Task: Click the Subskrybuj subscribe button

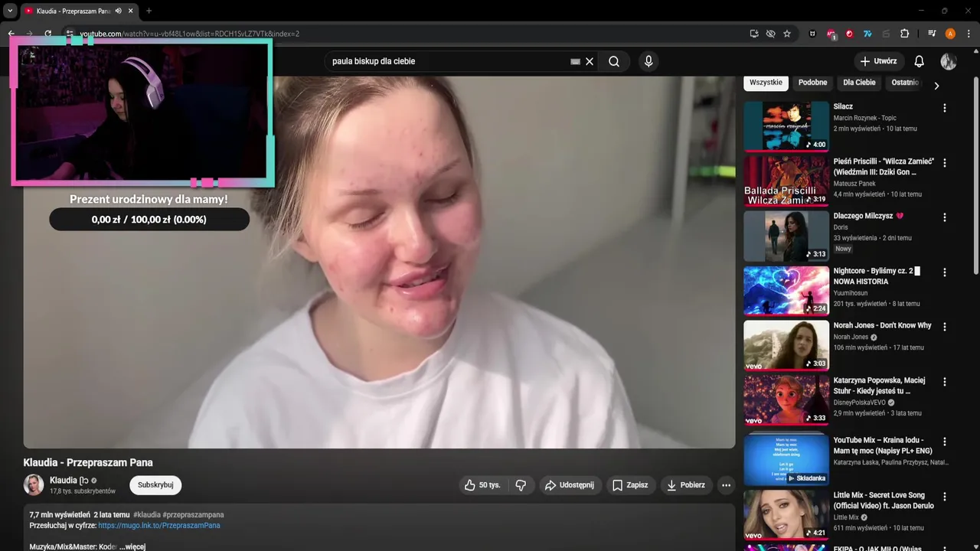Action: (155, 484)
